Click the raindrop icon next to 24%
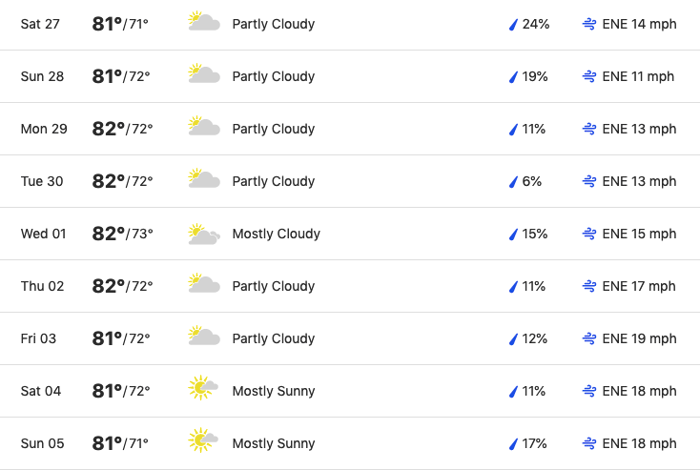Image resolution: width=700 pixels, height=470 pixels. pos(513,24)
